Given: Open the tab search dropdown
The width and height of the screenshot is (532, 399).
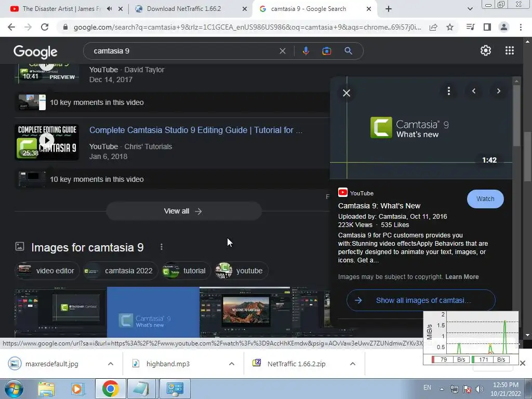Looking at the screenshot, I should coord(470,9).
